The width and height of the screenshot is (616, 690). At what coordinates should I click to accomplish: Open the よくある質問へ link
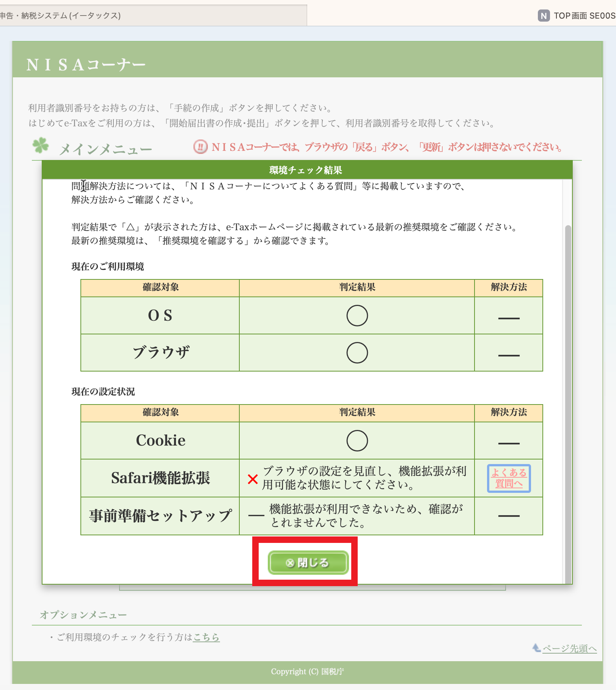[x=509, y=478]
